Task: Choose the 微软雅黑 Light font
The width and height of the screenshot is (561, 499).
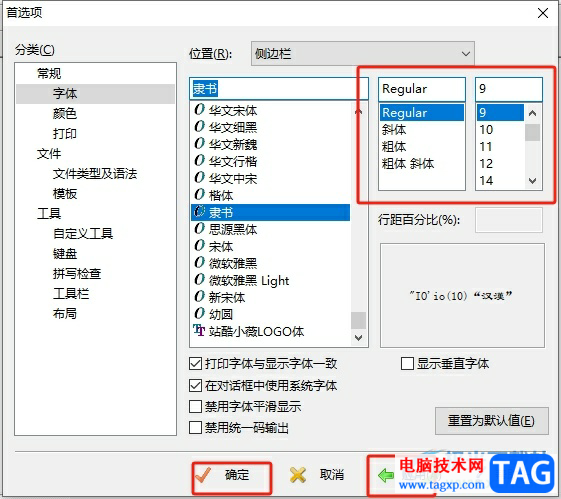Action: click(249, 280)
